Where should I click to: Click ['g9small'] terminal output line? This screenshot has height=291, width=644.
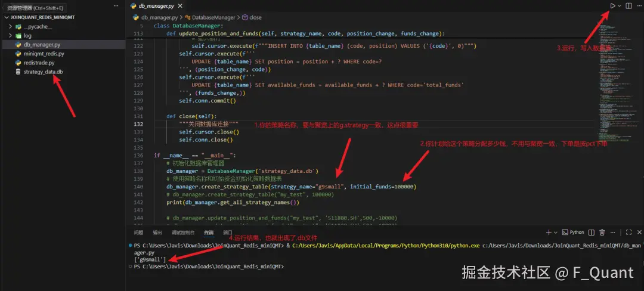tap(150, 259)
